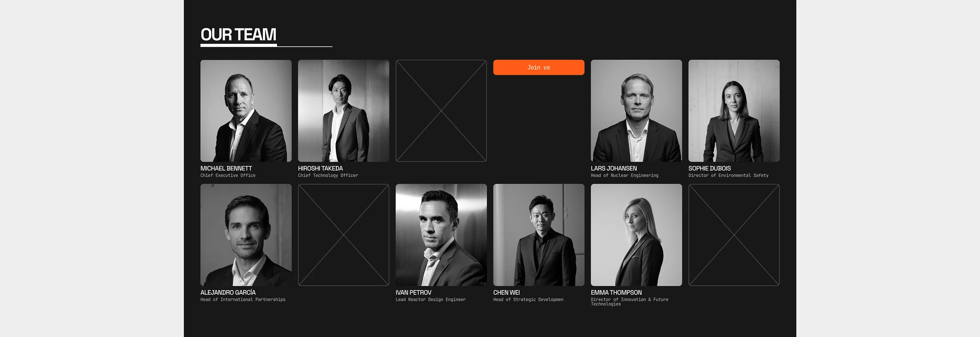Screen dimensions: 980x337
Task: Select Emma Thompson's portrait photo
Action: click(x=636, y=235)
